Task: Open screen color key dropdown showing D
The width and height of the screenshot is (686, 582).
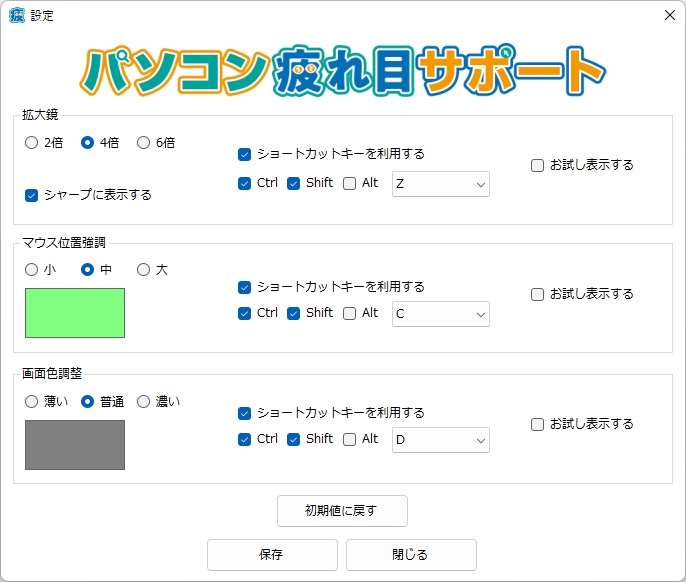Action: (x=440, y=440)
